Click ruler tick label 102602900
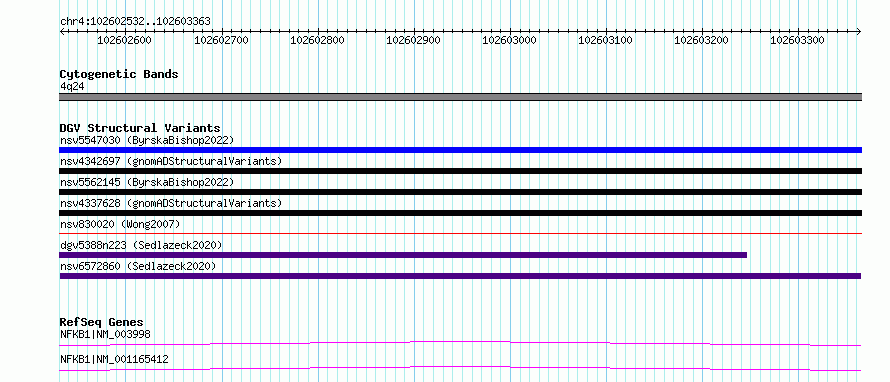Screen dimensions: 890x382 tap(413, 40)
